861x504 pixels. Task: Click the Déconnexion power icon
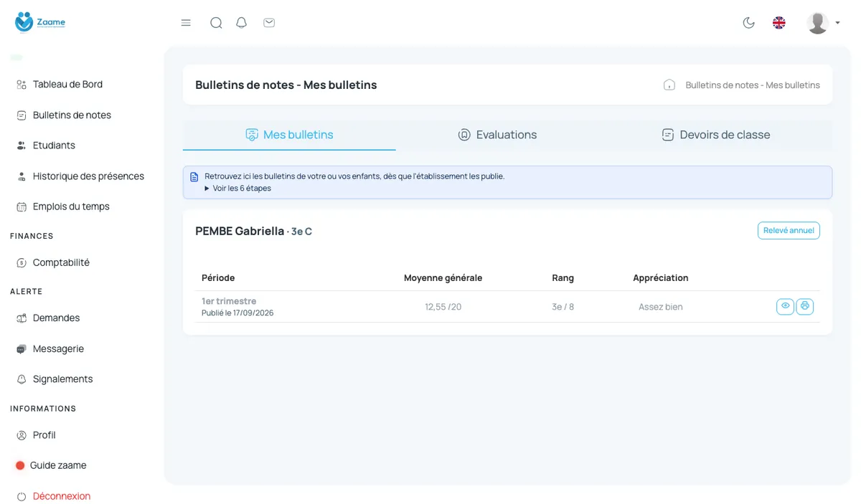pos(22,496)
